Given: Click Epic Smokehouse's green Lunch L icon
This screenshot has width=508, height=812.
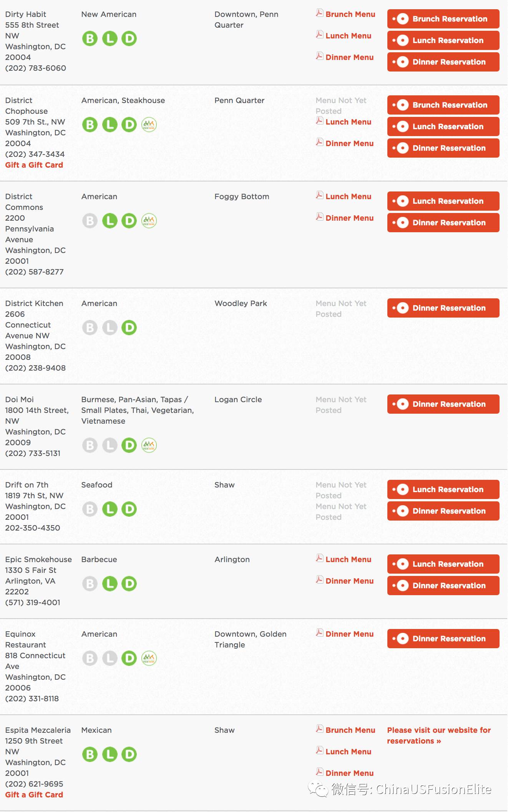Looking at the screenshot, I should [x=110, y=584].
